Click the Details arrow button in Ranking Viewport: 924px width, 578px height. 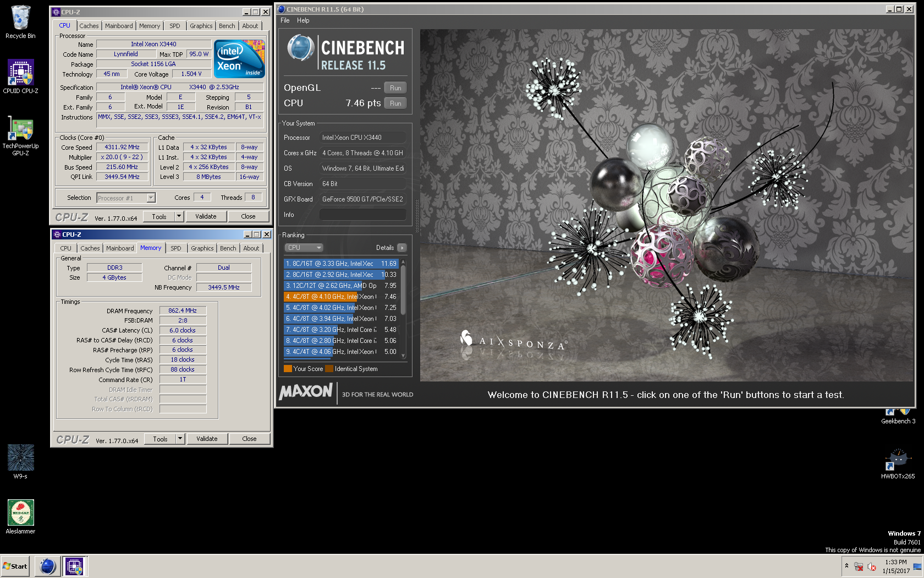click(402, 248)
